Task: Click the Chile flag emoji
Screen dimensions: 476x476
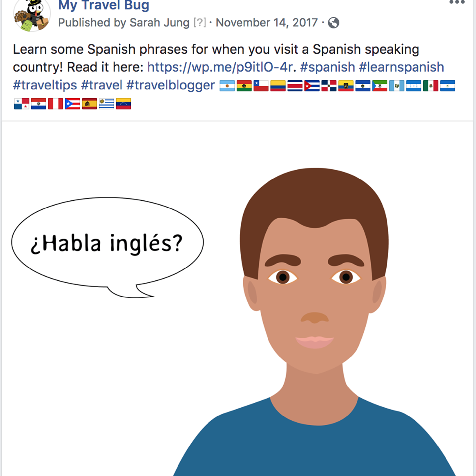Action: click(x=261, y=86)
